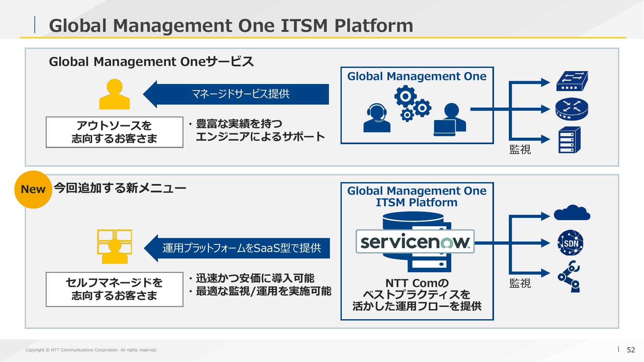The image size is (644, 362).
Task: Click the SDN globe icon
Action: (571, 243)
